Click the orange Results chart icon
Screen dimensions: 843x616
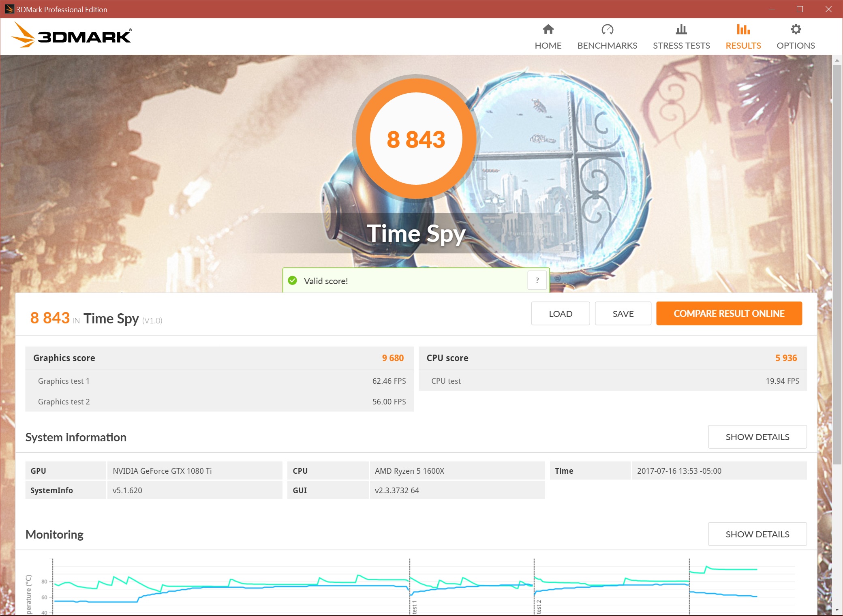(743, 30)
